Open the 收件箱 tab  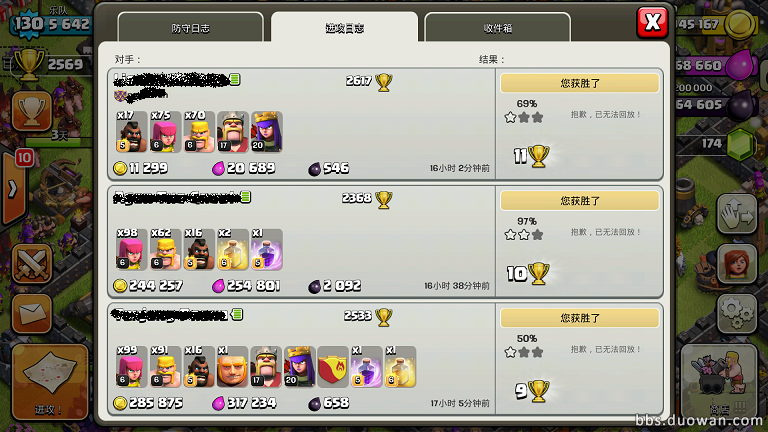pyautogui.click(x=498, y=27)
